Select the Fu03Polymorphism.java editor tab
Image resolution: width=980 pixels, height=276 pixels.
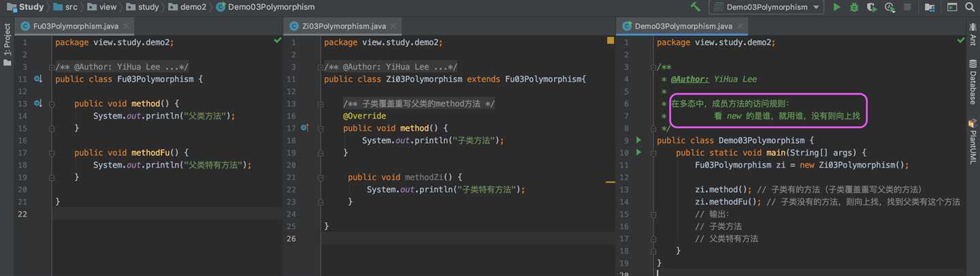coord(76,26)
